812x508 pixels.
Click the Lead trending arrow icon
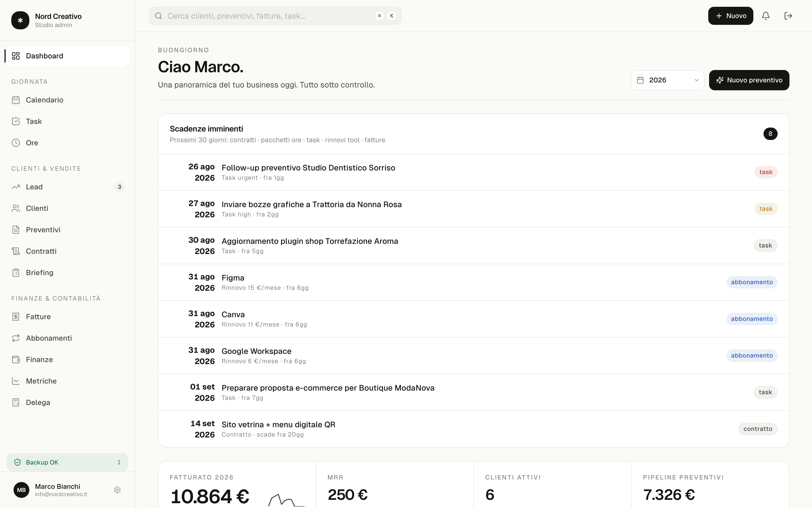tap(16, 187)
